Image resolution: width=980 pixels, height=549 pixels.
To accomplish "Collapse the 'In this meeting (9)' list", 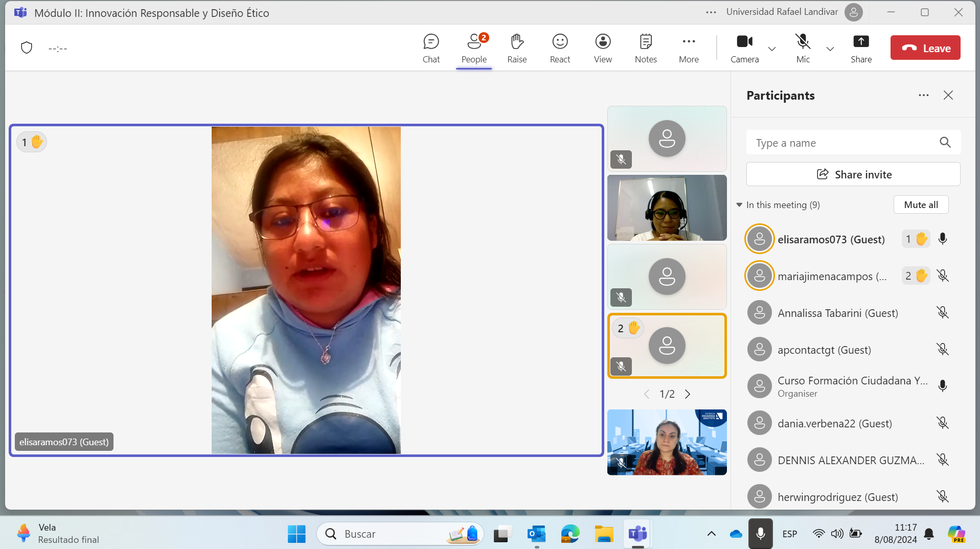I will (739, 205).
